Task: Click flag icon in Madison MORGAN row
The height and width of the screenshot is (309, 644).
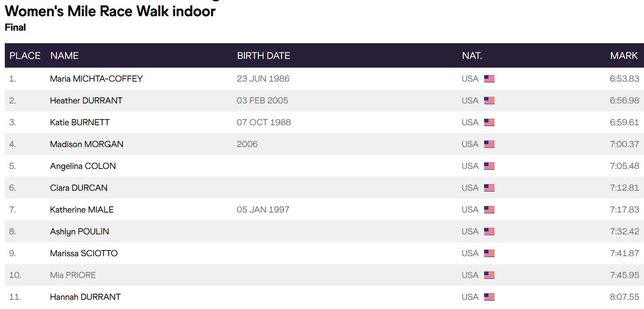Action: pyautogui.click(x=489, y=144)
